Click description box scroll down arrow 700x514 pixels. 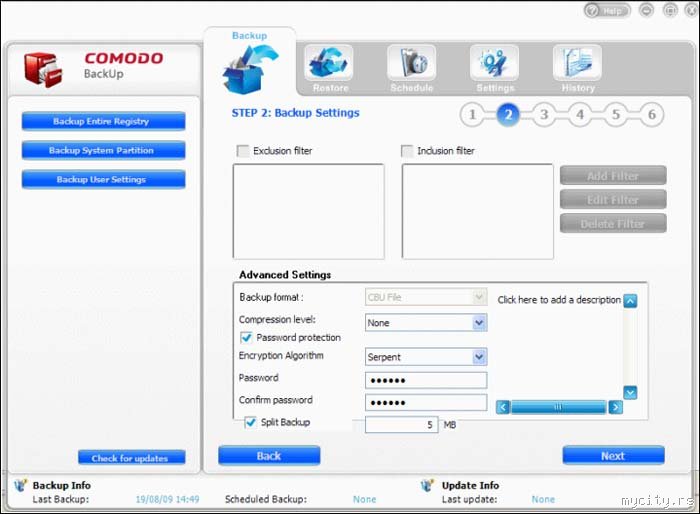(630, 393)
